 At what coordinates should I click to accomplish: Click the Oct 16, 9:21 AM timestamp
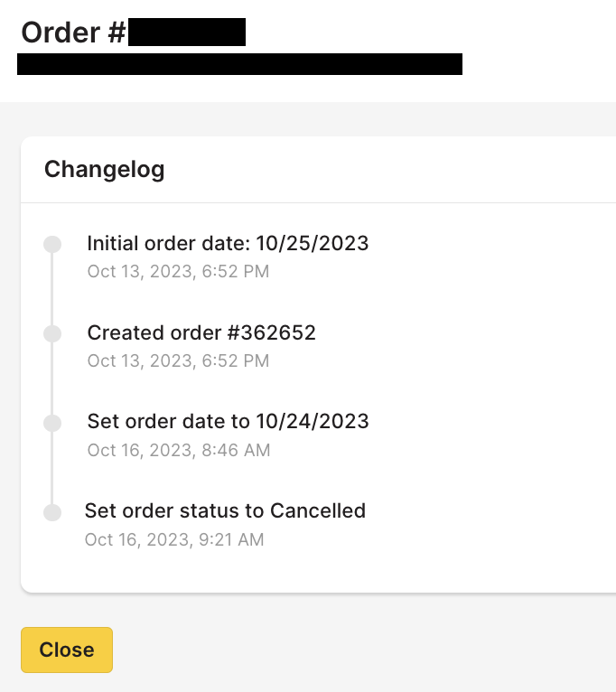click(174, 539)
